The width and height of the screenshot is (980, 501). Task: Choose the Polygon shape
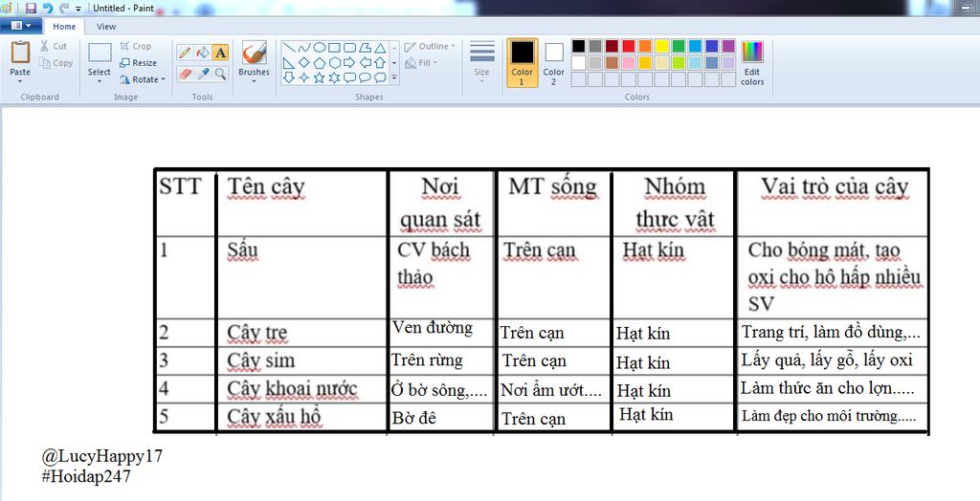tap(365, 48)
